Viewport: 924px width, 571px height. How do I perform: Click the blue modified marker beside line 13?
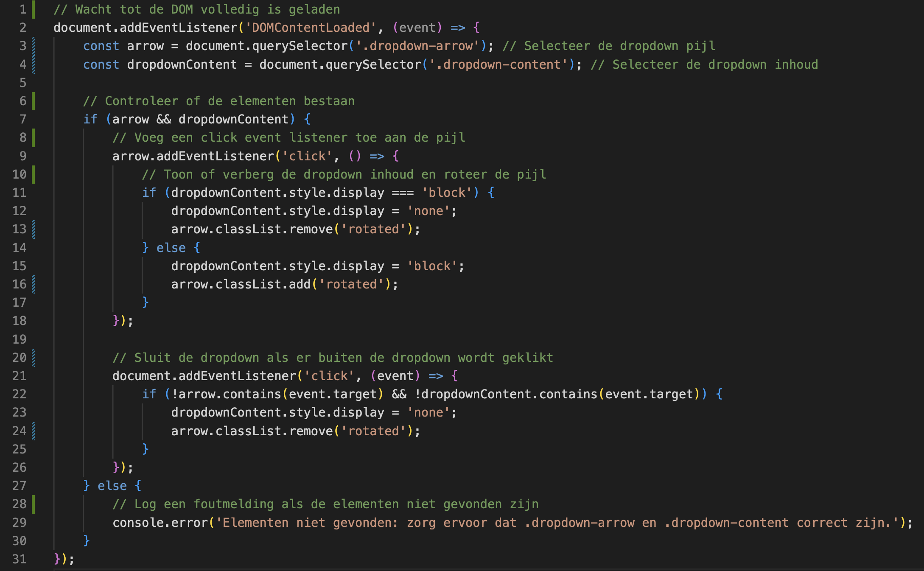click(34, 230)
